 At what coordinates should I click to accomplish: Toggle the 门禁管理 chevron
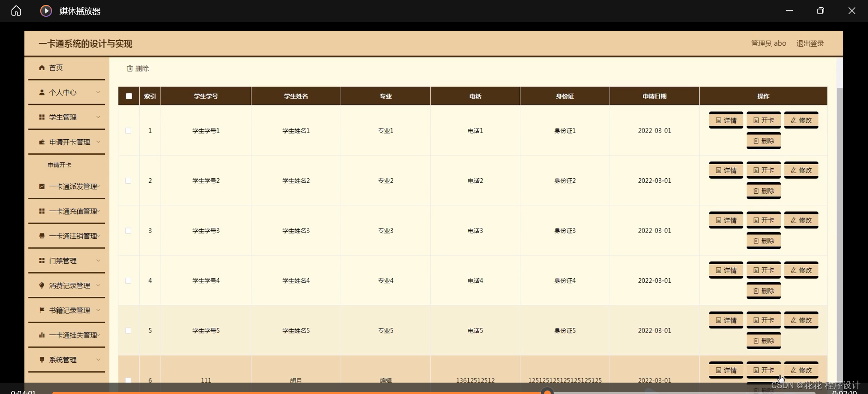pos(98,261)
